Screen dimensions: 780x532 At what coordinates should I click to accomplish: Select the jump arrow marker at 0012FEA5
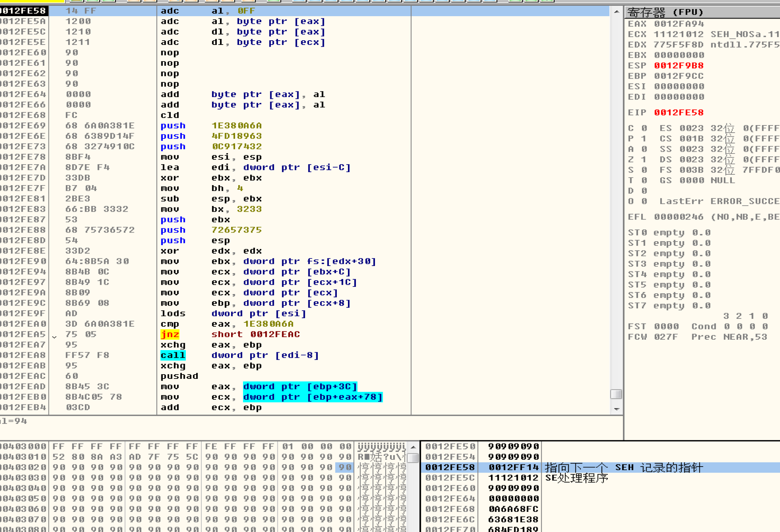pyautogui.click(x=54, y=336)
